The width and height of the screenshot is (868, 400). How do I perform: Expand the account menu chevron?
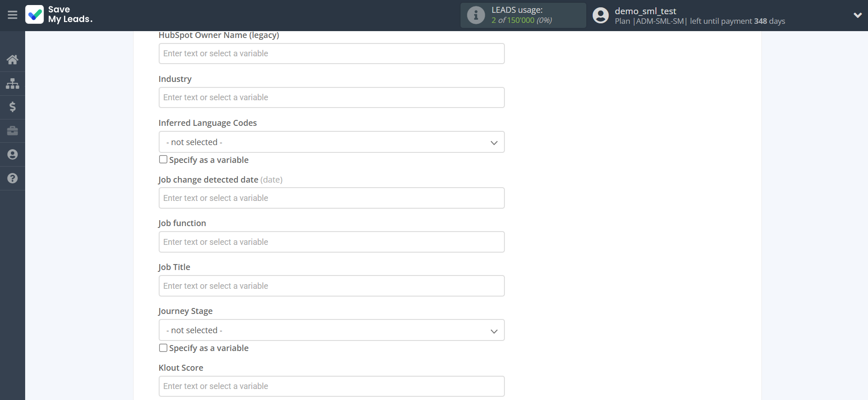(857, 15)
